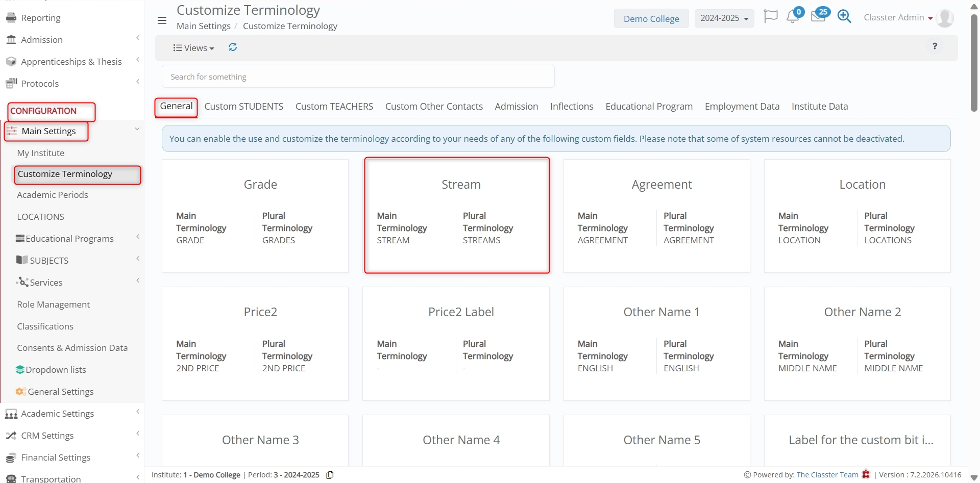Open the 2024-2025 period dropdown
This screenshot has width=980, height=483.
(724, 18)
